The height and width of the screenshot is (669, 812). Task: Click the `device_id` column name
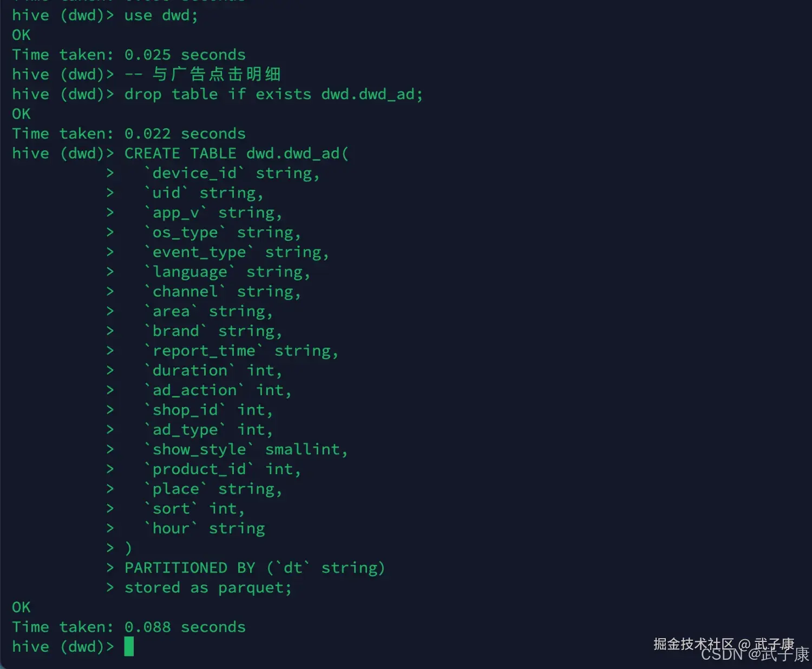point(194,173)
